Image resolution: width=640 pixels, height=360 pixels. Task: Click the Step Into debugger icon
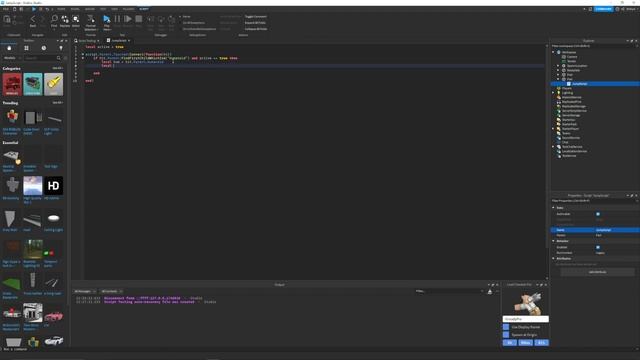[151, 19]
